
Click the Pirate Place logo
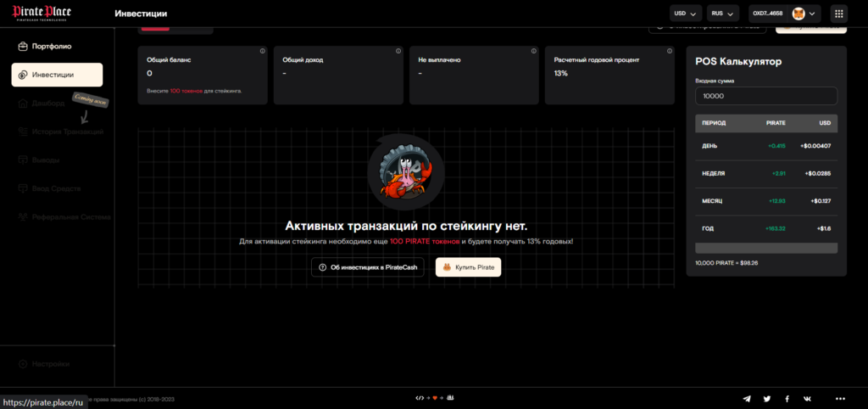click(42, 14)
